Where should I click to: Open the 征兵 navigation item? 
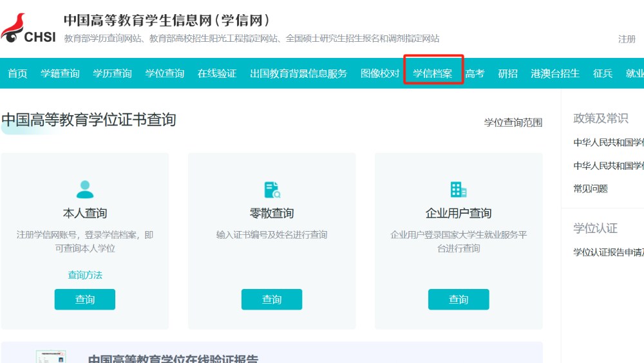coord(603,73)
